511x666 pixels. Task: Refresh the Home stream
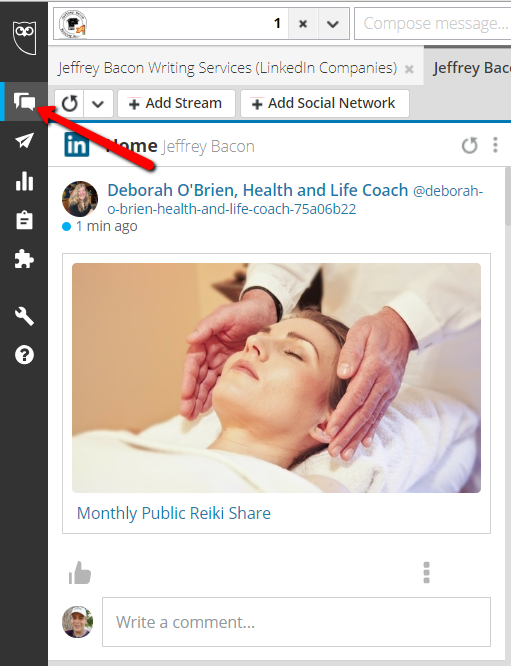469,145
